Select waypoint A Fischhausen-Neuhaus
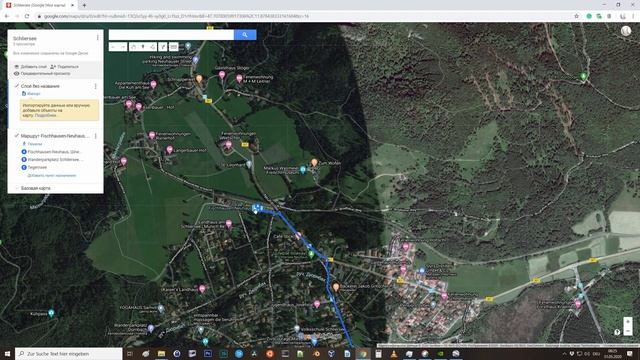The image size is (640, 360). click(52, 151)
